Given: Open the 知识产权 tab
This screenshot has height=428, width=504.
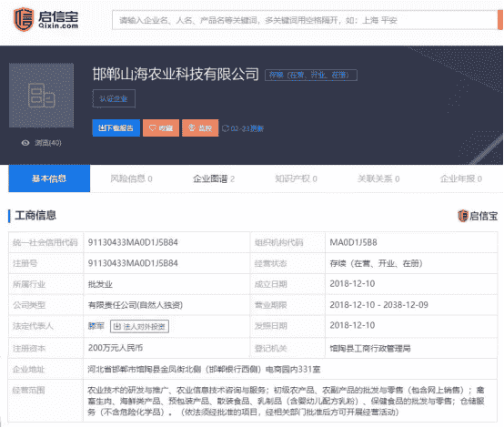Looking at the screenshot, I should [296, 178].
